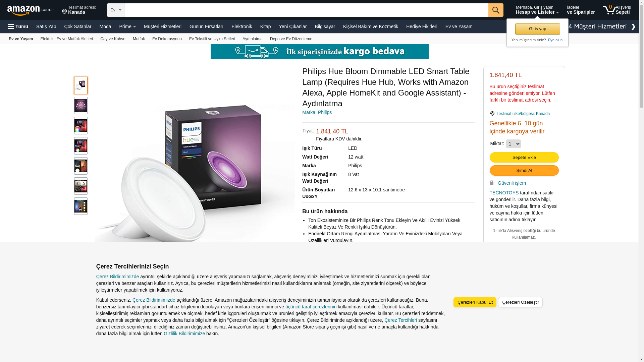This screenshot has height=362, width=644.
Task: Go to Ev Dekorasyonu subcategory
Action: click(x=167, y=39)
